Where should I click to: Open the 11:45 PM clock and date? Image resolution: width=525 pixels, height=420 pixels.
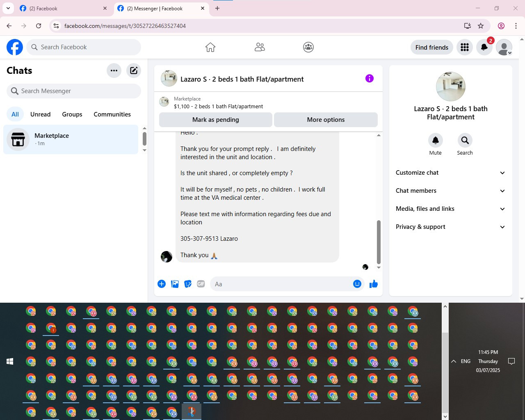click(488, 361)
